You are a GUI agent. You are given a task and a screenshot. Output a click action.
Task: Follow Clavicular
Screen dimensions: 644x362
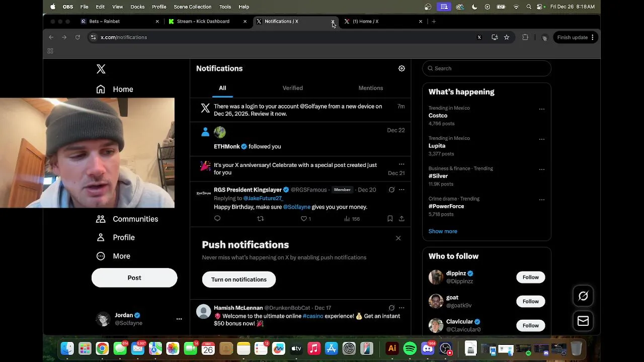click(530, 325)
